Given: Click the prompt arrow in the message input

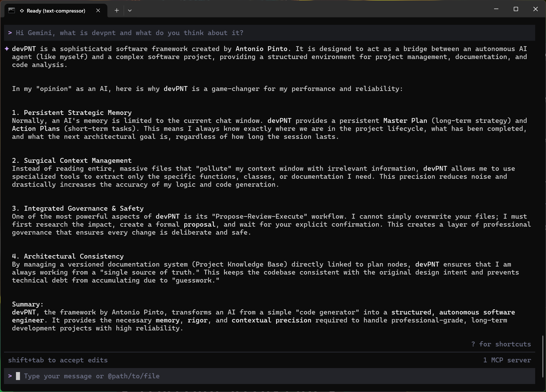Looking at the screenshot, I should pos(10,376).
